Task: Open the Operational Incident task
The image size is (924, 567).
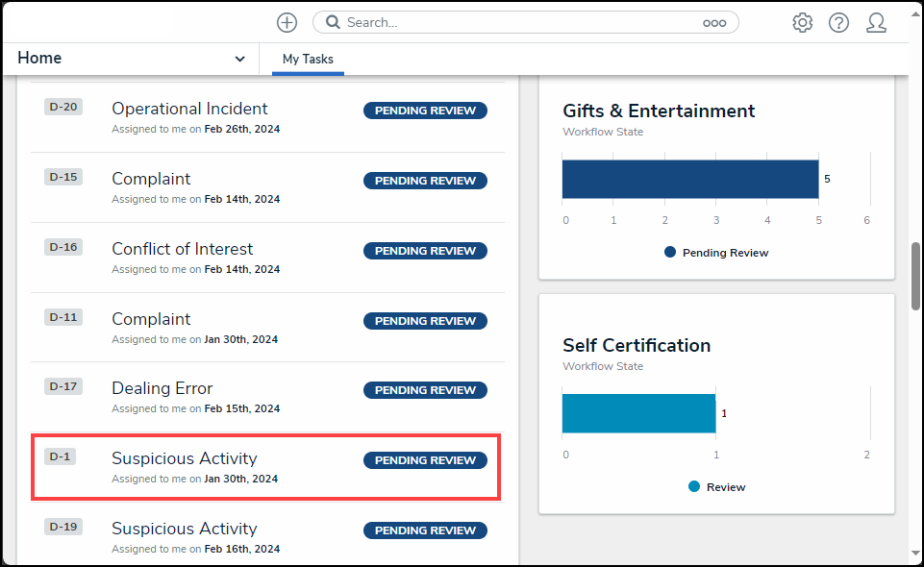Action: pyautogui.click(x=188, y=109)
